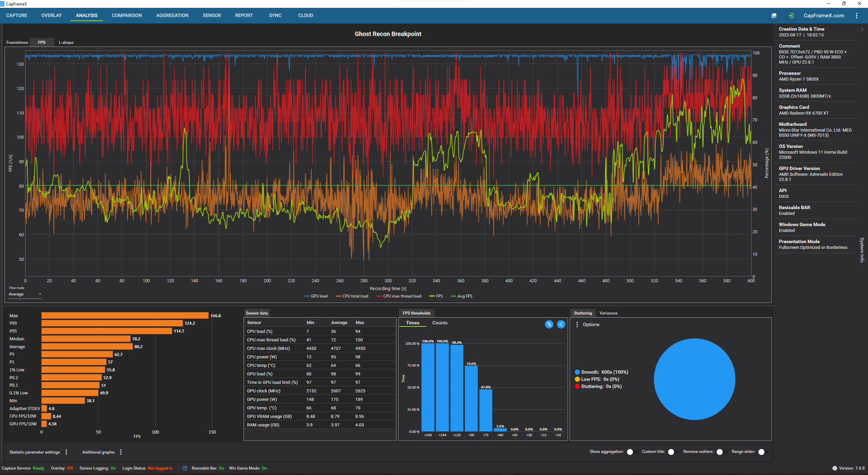Open the screenshots gallery icon

(x=774, y=16)
